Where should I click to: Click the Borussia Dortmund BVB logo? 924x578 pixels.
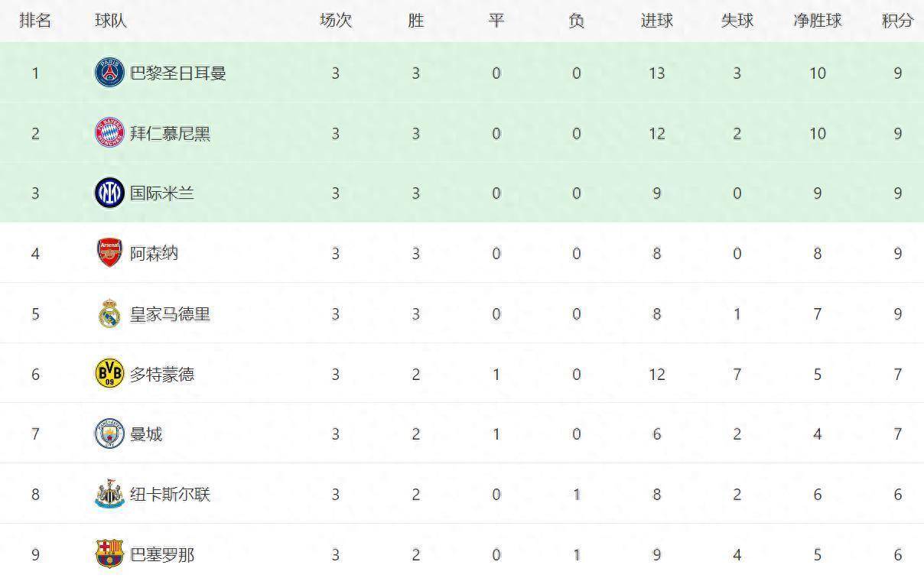point(109,374)
